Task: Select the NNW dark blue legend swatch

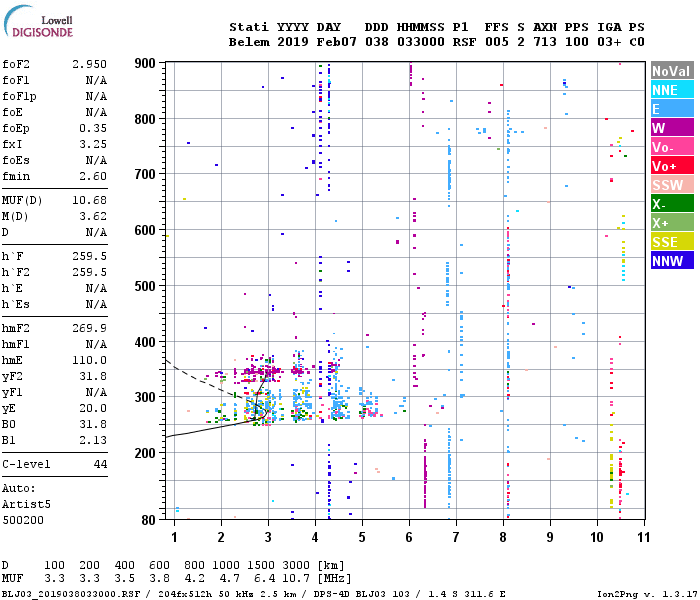Action: [672, 261]
